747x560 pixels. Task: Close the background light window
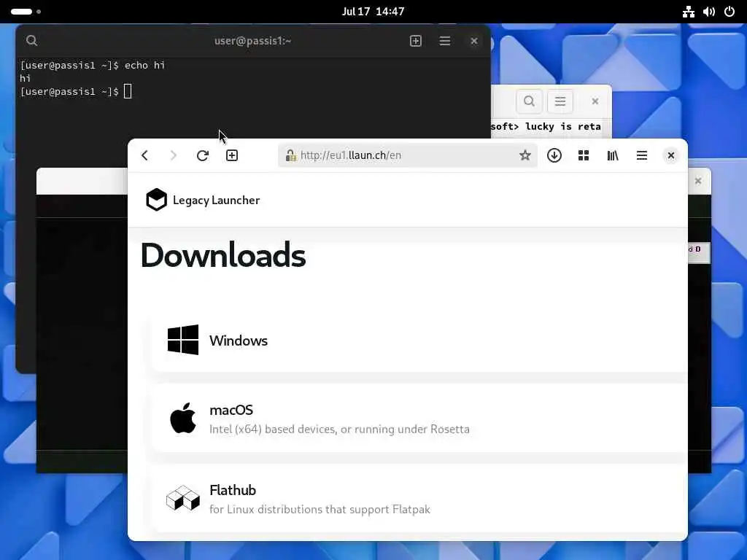(595, 101)
